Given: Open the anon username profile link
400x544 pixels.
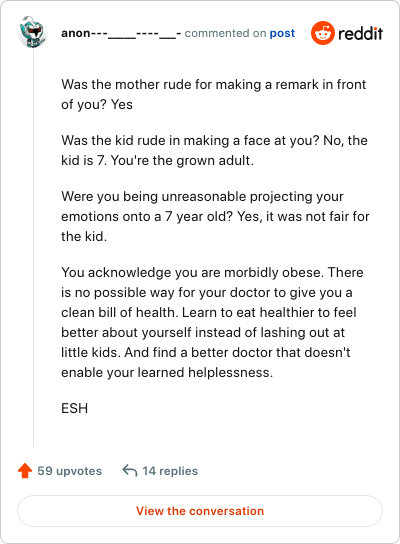Looking at the screenshot, I should pyautogui.click(x=121, y=33).
